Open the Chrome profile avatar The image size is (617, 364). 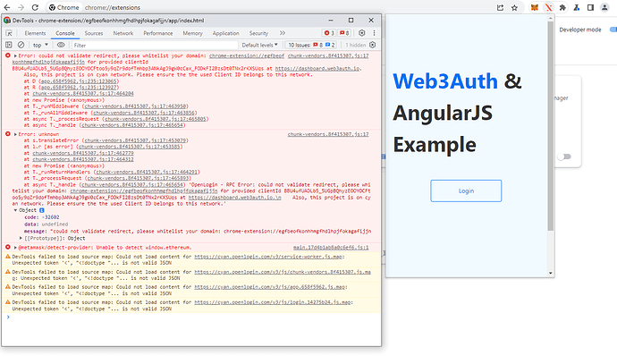(604, 7)
